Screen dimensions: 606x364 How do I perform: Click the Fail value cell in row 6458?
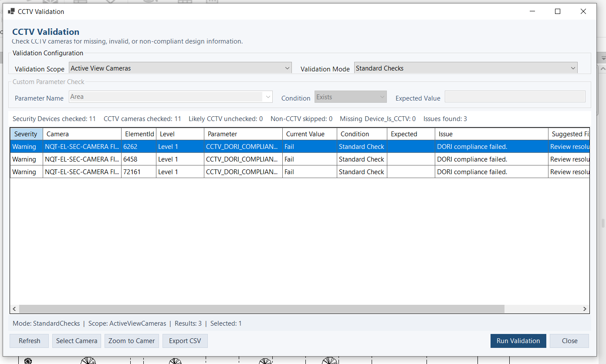point(310,159)
